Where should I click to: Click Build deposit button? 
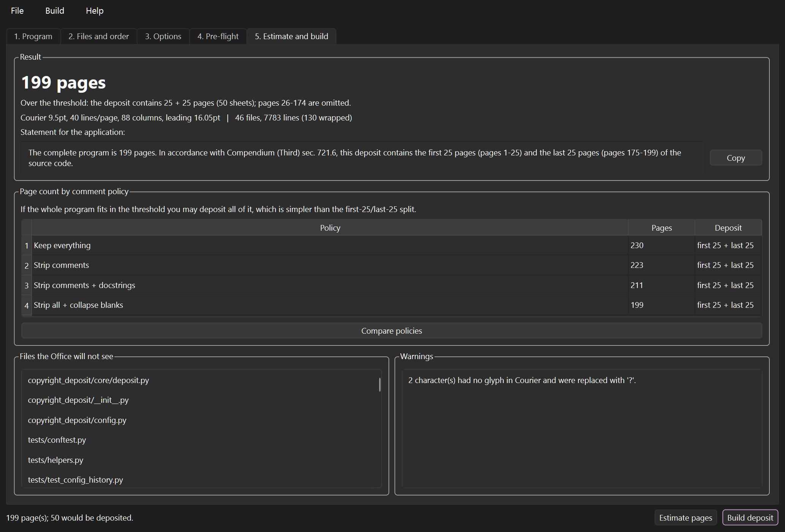(x=750, y=518)
